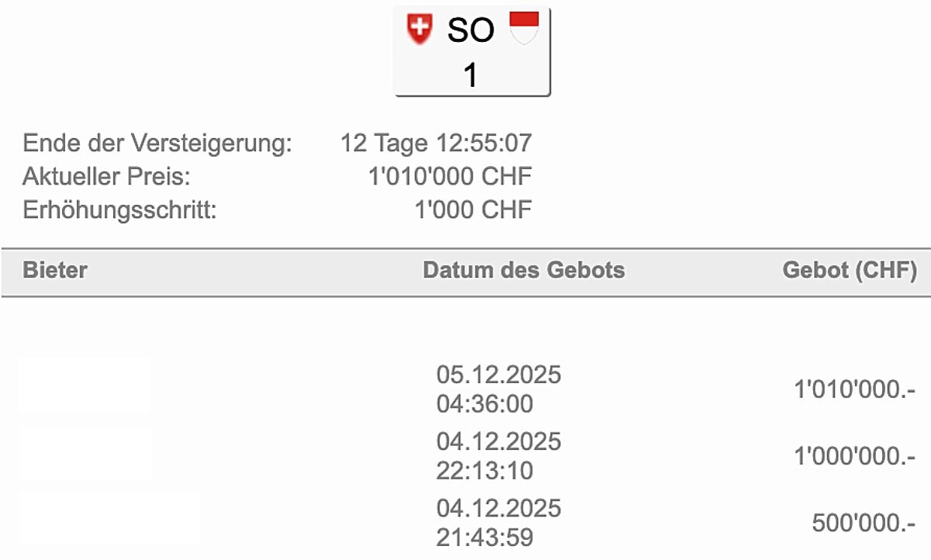Click the "Aktueller Preis" label
Viewport: 931px width, 560px height.
(106, 177)
